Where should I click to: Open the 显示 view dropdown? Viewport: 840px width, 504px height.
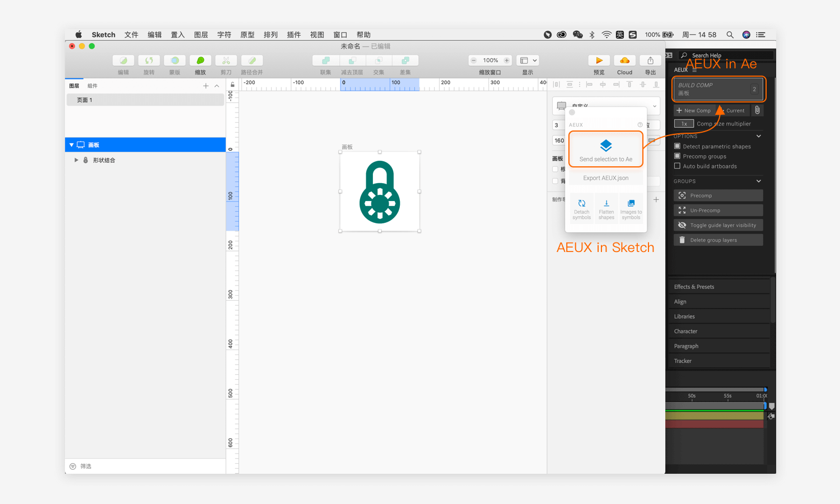coord(528,60)
